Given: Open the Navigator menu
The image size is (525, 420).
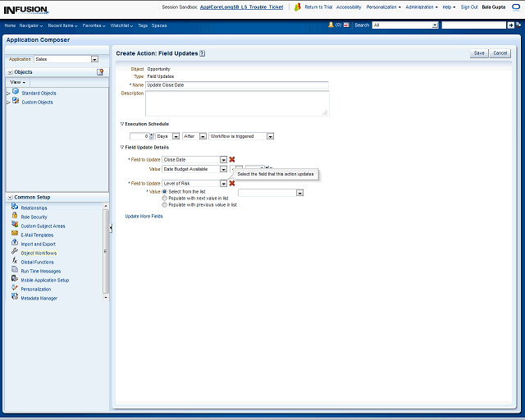Looking at the screenshot, I should pyautogui.click(x=30, y=25).
